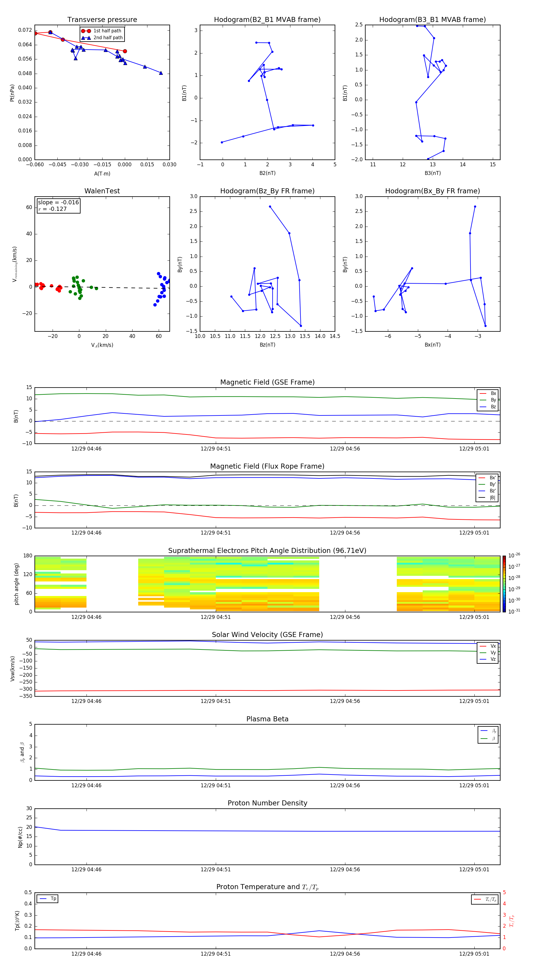535x980 pixels.
Task: Click the |B| legend entry in Flux Rope panel
Action: [x=487, y=498]
